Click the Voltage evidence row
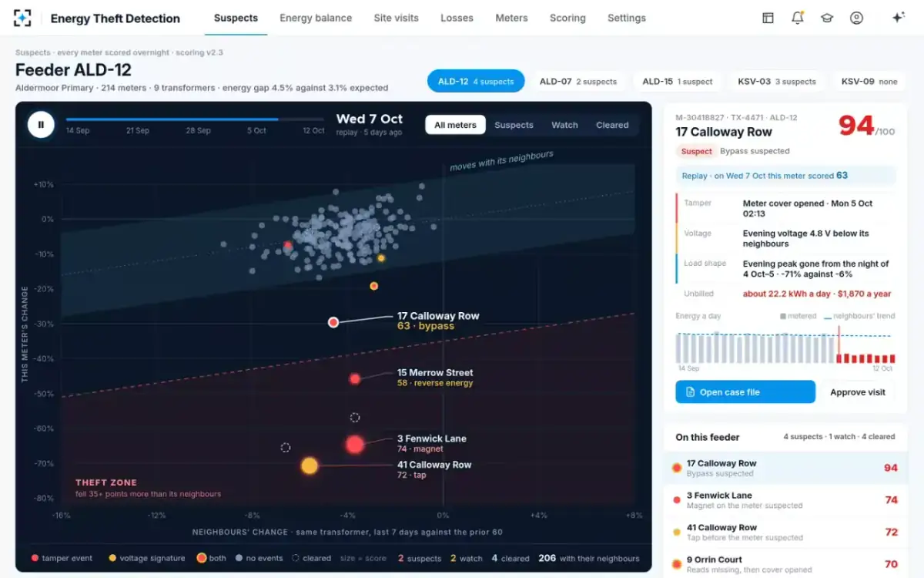The image size is (924, 578). point(785,238)
